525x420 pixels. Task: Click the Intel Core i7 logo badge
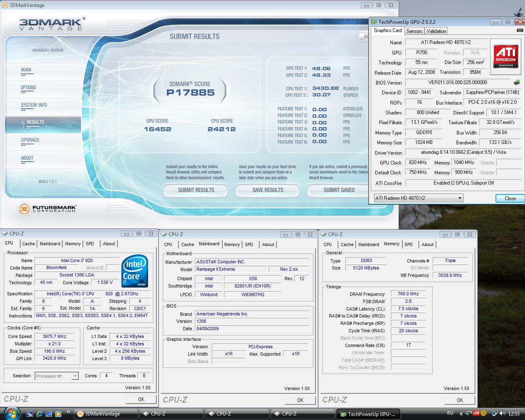135,271
